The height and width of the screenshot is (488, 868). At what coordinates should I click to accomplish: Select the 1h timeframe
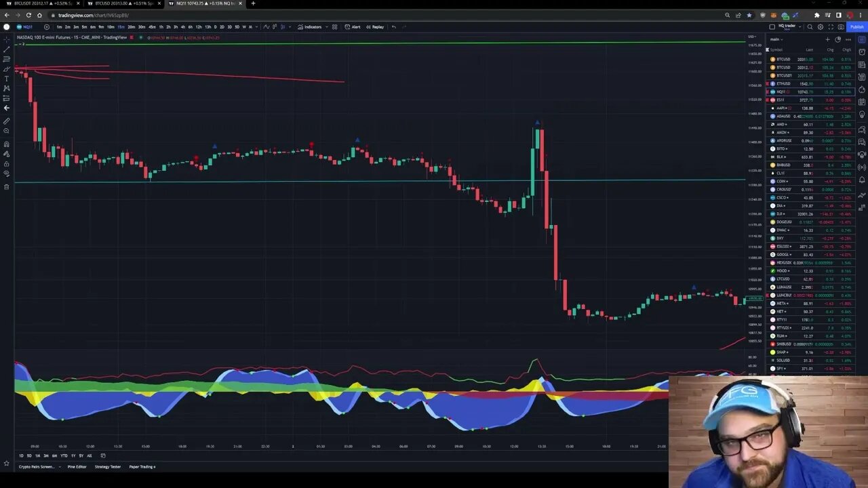161,27
